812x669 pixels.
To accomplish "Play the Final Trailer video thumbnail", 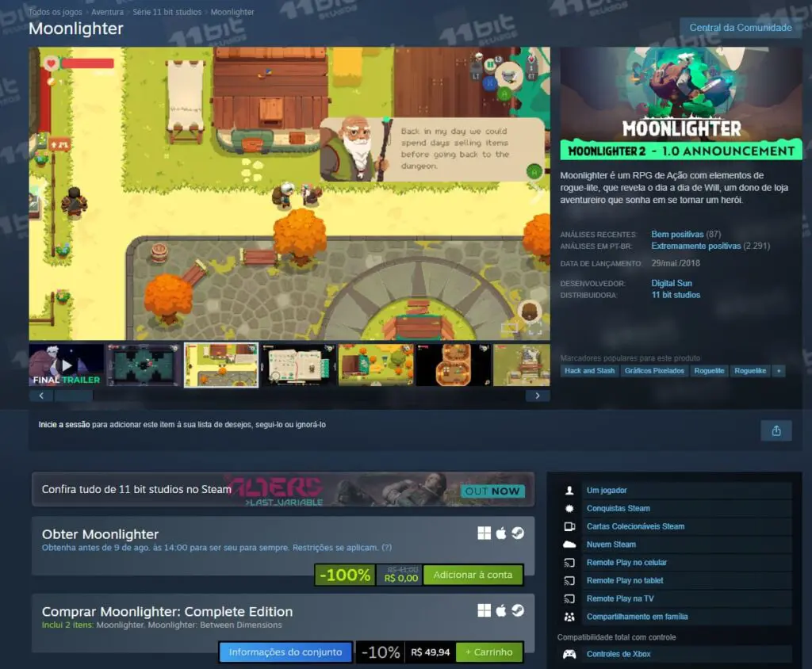I will click(67, 365).
